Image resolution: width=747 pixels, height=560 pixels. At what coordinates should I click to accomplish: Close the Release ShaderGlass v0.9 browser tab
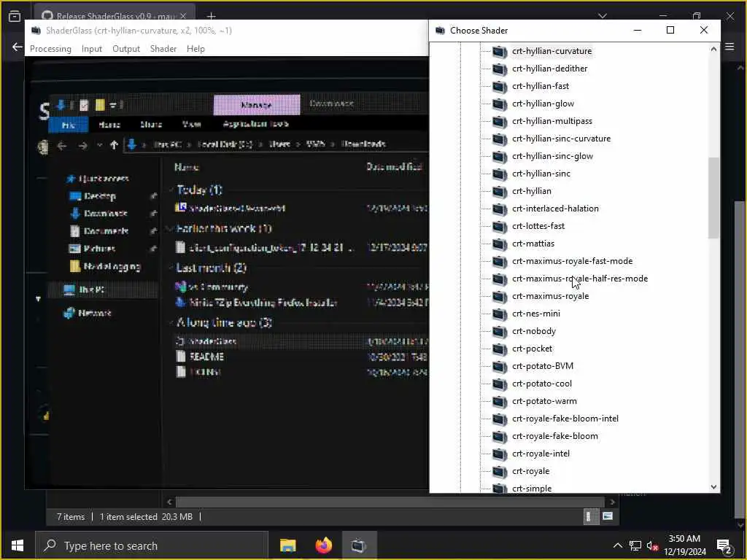click(x=183, y=16)
